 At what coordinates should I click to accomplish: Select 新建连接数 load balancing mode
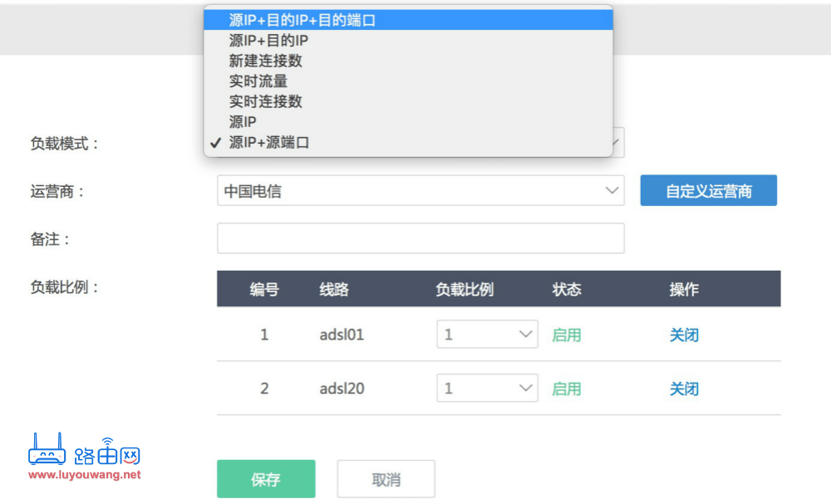coord(265,61)
